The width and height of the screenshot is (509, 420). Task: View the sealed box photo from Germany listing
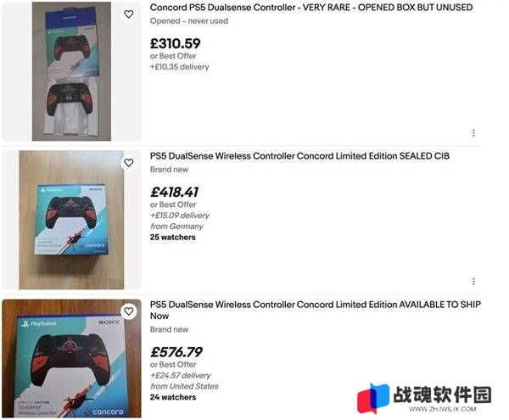(x=71, y=220)
